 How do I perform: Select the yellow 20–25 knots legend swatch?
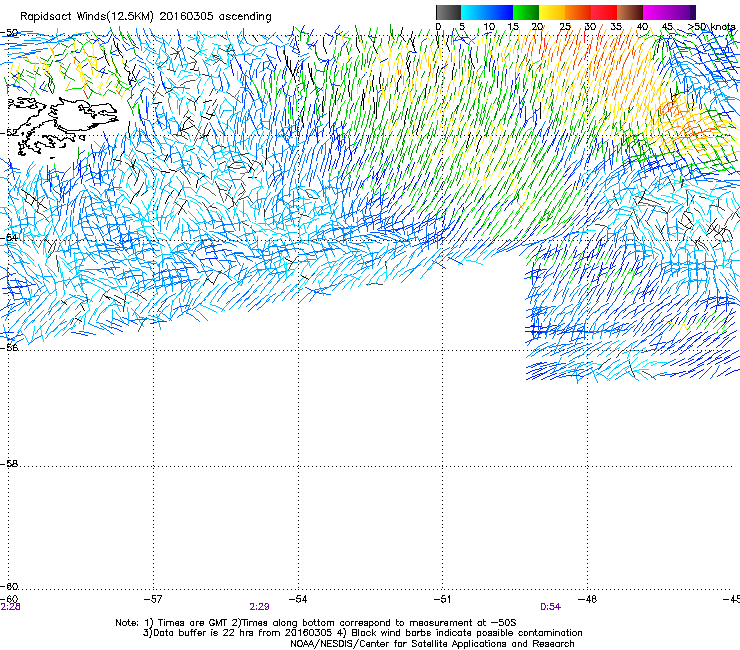tap(552, 12)
